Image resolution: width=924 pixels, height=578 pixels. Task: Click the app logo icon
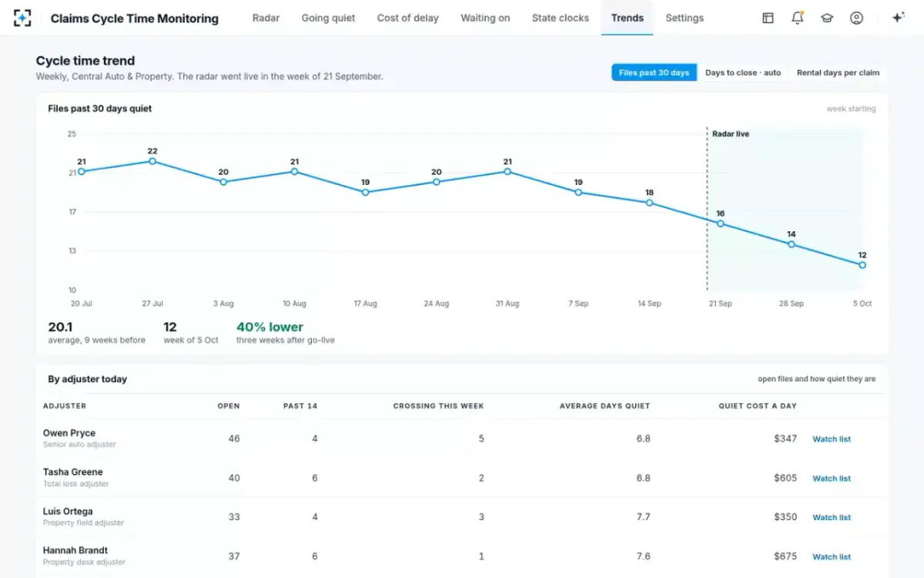click(x=22, y=18)
